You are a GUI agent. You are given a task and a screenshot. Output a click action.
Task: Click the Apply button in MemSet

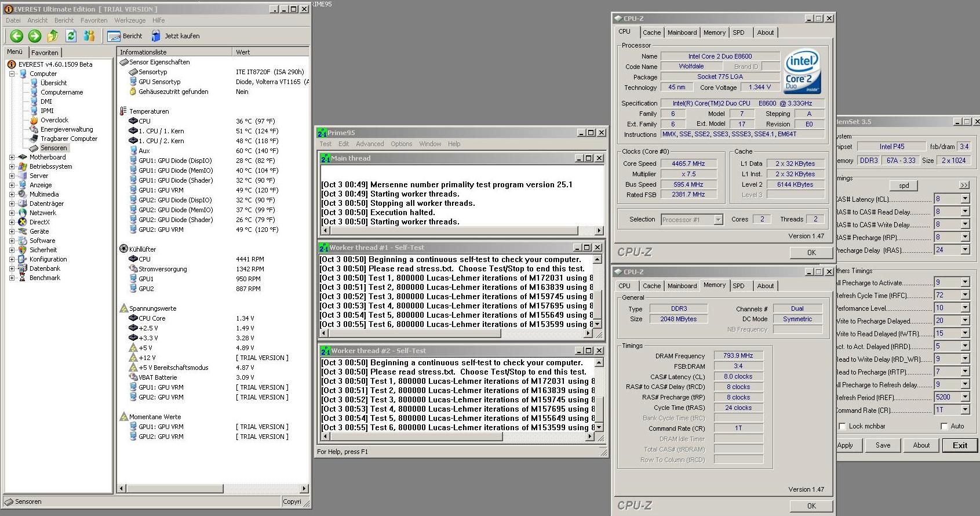(x=846, y=445)
